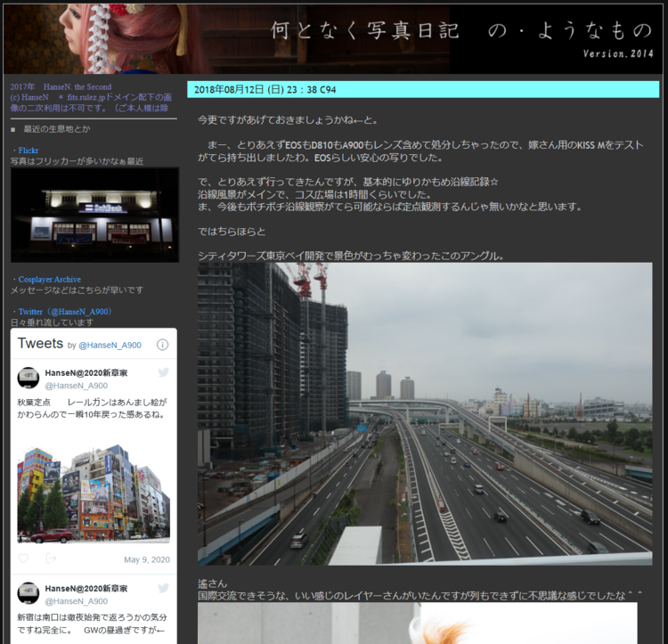
Task: Share the Akihabara tweet via the share icon
Action: [51, 558]
